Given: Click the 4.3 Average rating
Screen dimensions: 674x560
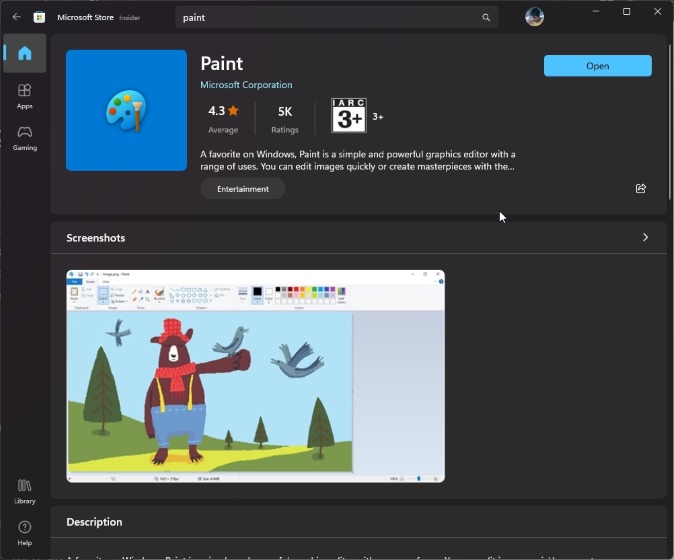Looking at the screenshot, I should click(223, 119).
